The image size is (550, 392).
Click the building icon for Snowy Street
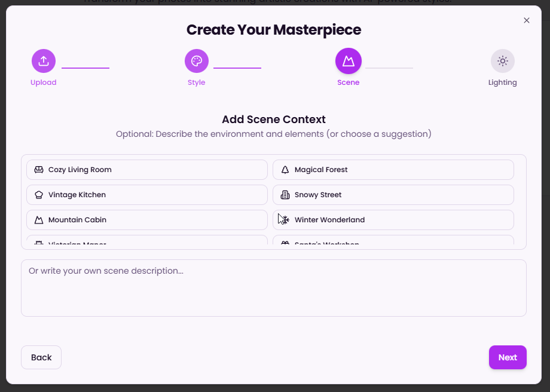tap(285, 195)
